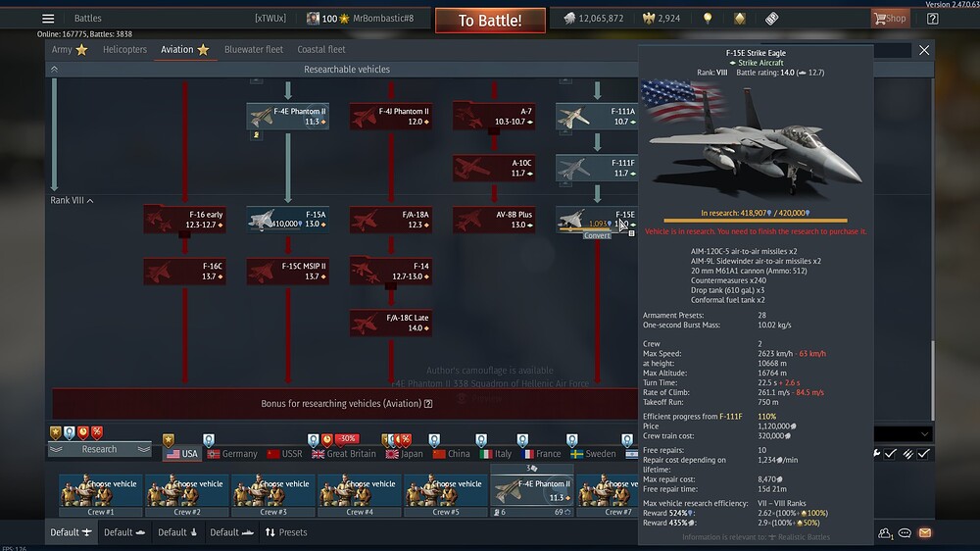Switch to the Aviation tab
Image resolution: width=980 pixels, height=551 pixels.
185,49
